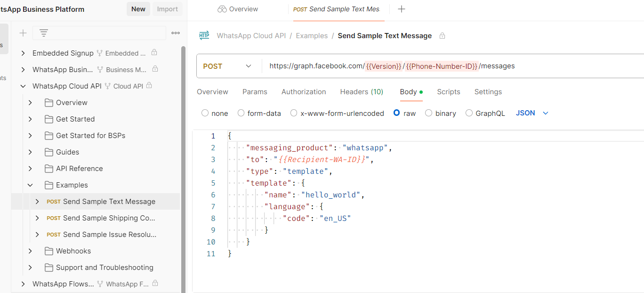Expand the Send Sample Shipping request chevron

[37, 218]
